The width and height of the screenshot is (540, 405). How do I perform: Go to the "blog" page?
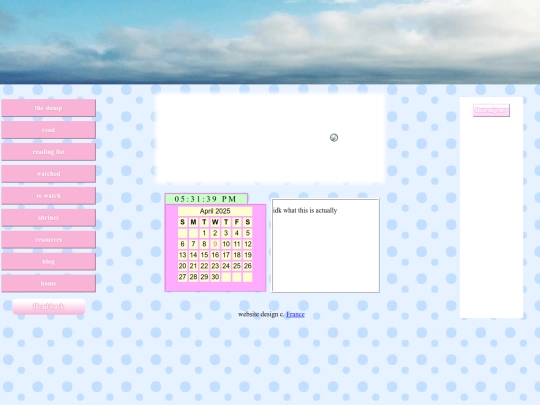pos(49,261)
